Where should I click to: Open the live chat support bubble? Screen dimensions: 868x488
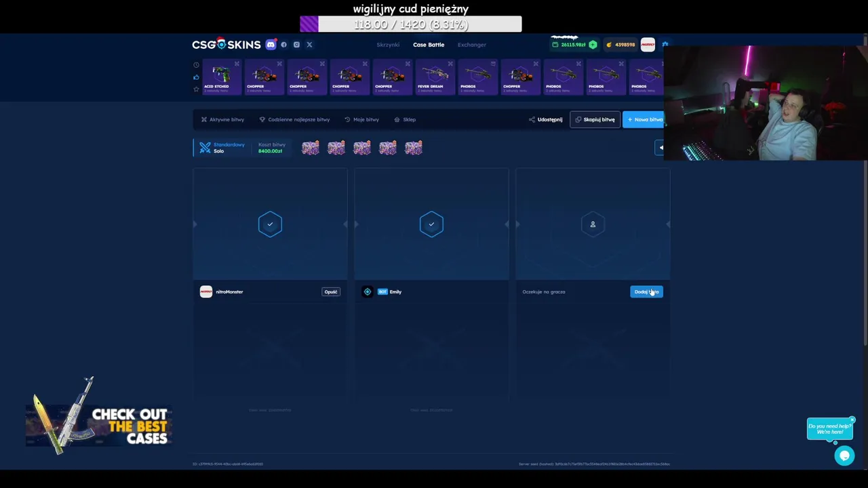point(844,456)
